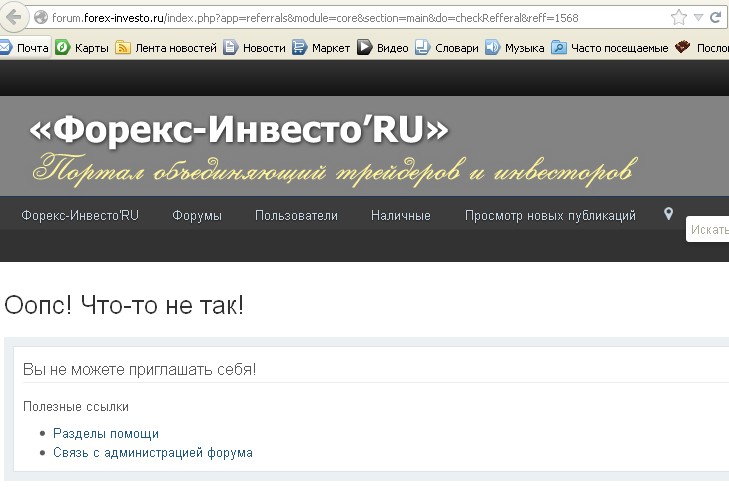Open Форекс-Инвесто'RU navigation tab

80,215
